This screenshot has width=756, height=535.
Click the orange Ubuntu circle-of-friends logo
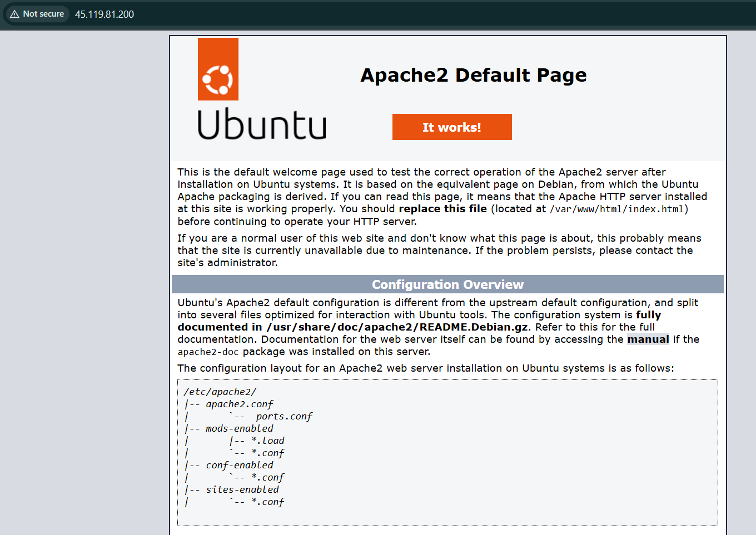(218, 69)
